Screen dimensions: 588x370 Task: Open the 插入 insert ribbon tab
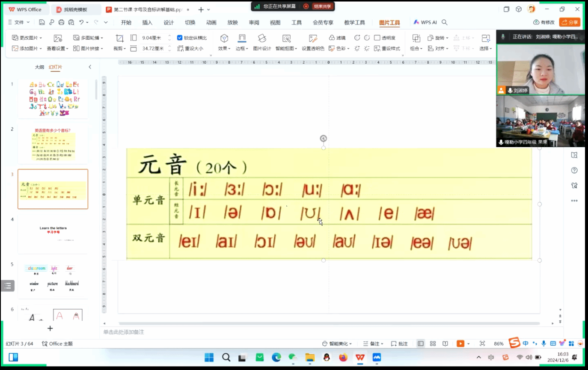tap(147, 22)
